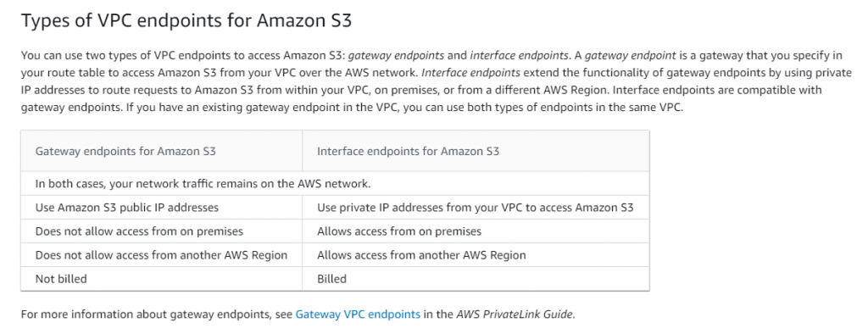Screen dimensions: 868x334
Task: Open the Gateway VPC endpoints link
Action: click(358, 315)
